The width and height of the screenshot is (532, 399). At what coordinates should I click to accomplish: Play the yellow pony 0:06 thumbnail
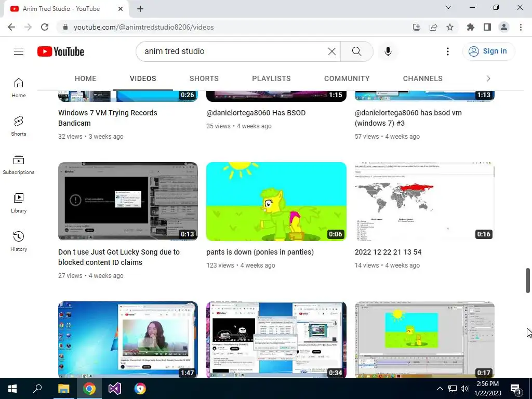276,201
